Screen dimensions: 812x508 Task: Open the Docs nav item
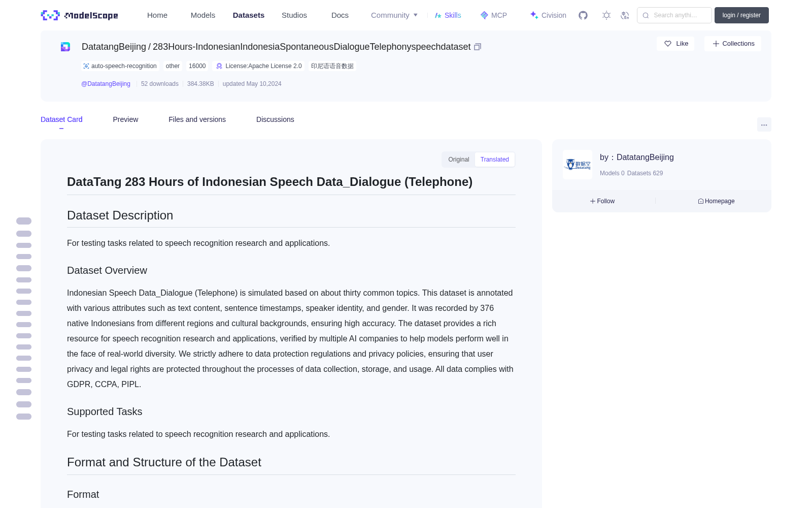click(340, 15)
